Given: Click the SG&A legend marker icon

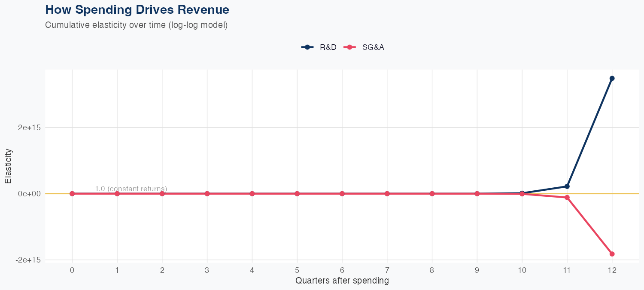Looking at the screenshot, I should coord(349,47).
